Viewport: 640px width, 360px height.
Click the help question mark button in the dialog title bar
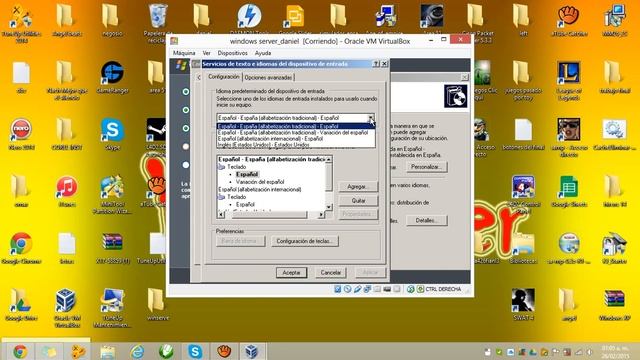click(x=376, y=64)
